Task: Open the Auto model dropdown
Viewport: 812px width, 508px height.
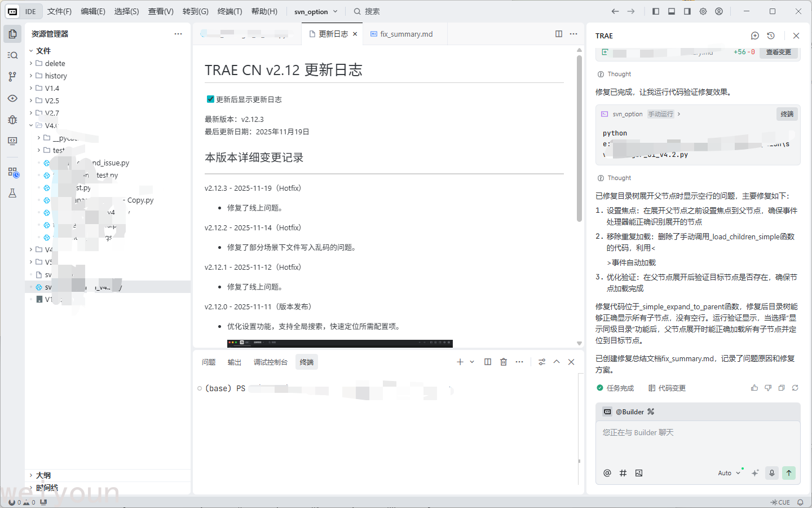Action: tap(729, 473)
